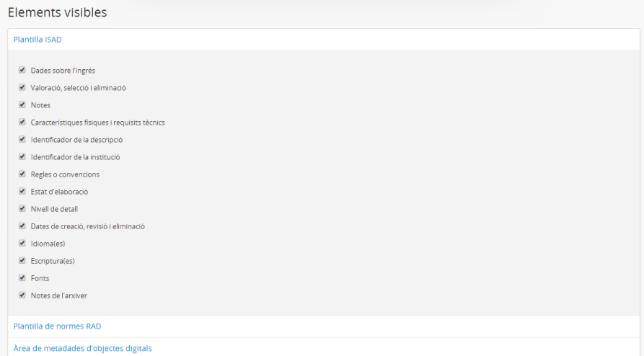Toggle Valoració, selecció i eliminació checkbox
The image size is (644, 356).
[x=22, y=87]
